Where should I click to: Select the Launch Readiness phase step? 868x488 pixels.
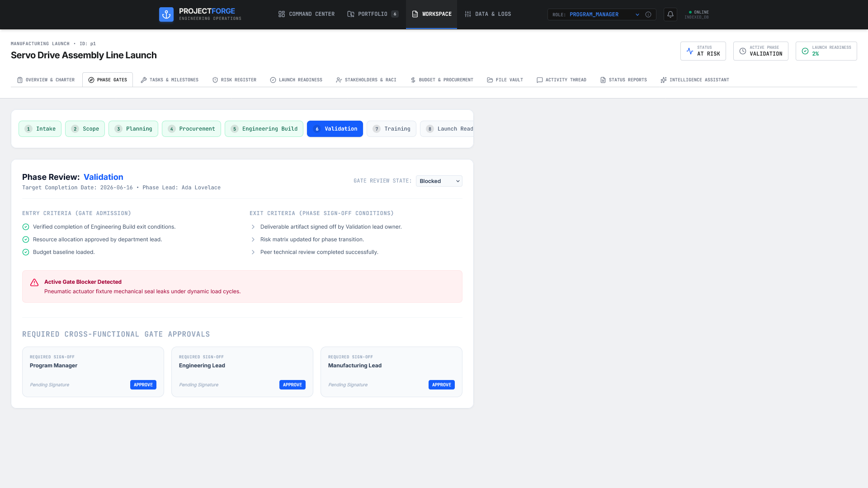click(x=447, y=129)
